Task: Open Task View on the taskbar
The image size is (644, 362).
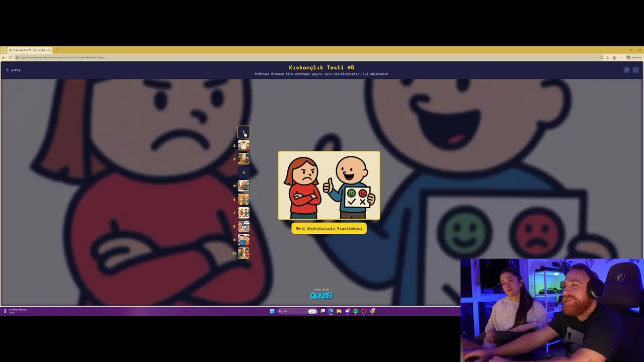Action: pos(323,311)
